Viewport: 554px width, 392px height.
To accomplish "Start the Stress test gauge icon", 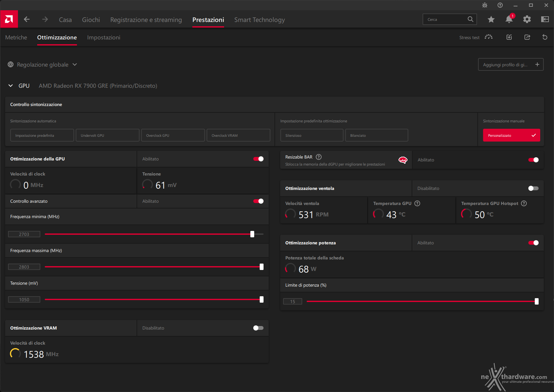I will (x=489, y=37).
